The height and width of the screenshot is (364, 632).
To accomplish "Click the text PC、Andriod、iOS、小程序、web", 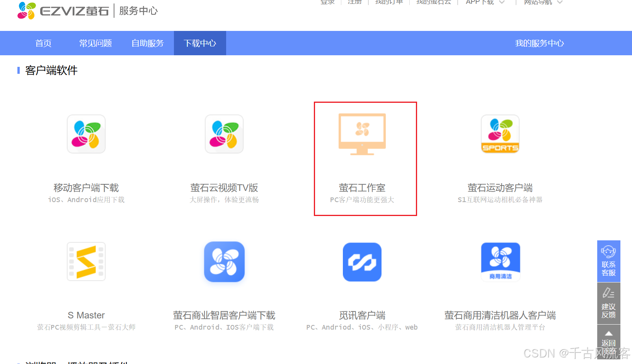I will click(362, 327).
